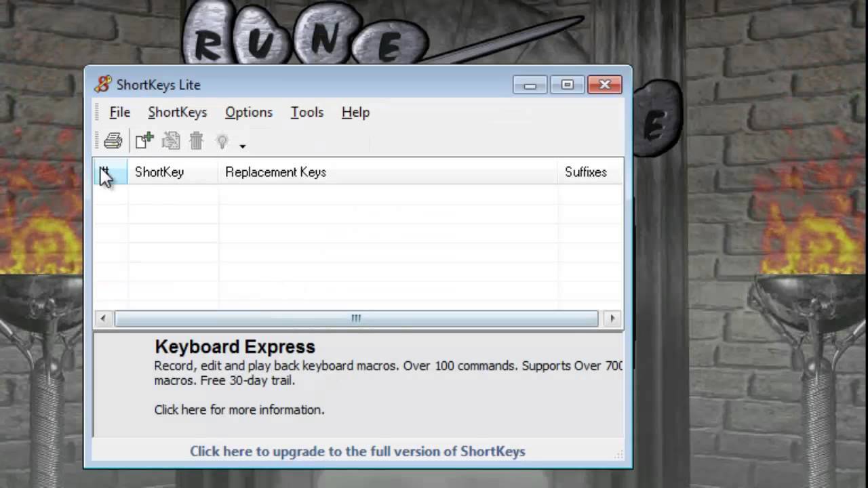Open the ShortKeys menu
Image resolution: width=868 pixels, height=488 pixels.
(177, 113)
